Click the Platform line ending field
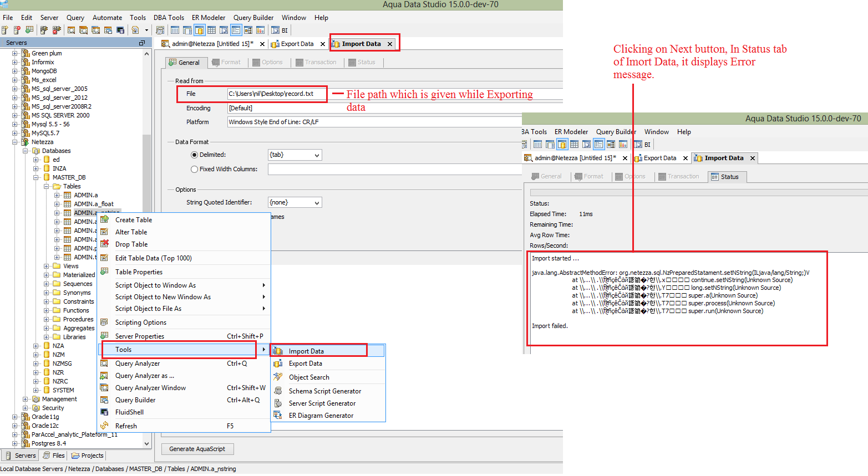 pos(375,122)
